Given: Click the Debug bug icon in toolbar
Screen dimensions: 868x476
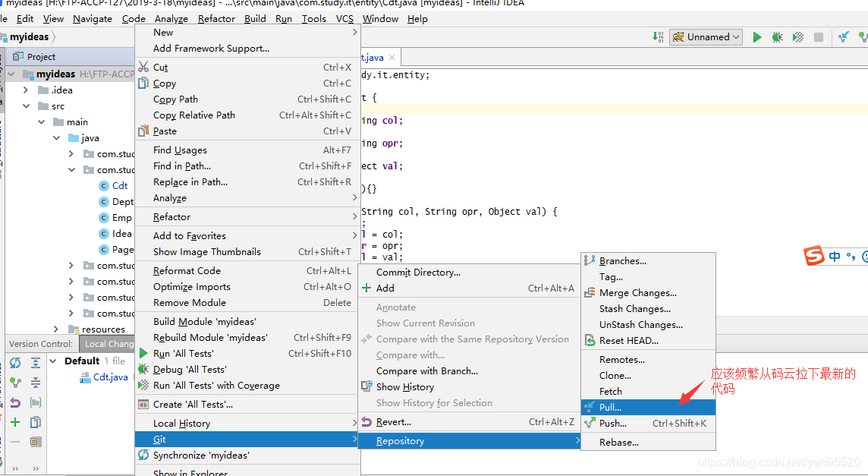Looking at the screenshot, I should pyautogui.click(x=777, y=37).
